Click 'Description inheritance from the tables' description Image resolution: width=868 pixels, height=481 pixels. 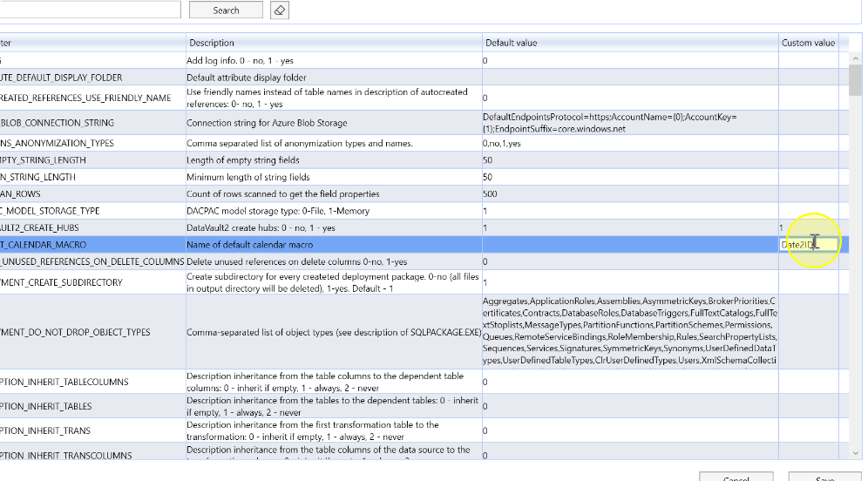pyautogui.click(x=332, y=406)
